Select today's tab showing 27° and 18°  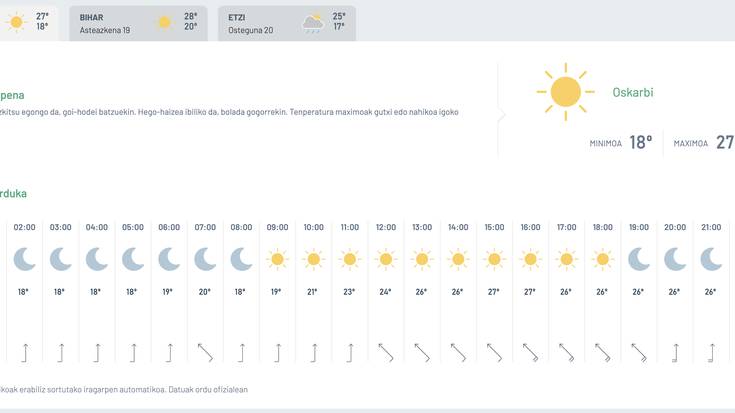[29, 23]
